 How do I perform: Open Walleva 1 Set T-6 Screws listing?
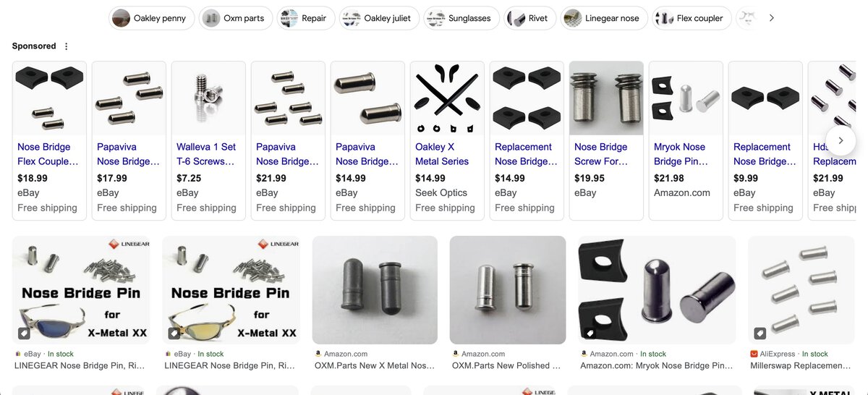(208, 140)
